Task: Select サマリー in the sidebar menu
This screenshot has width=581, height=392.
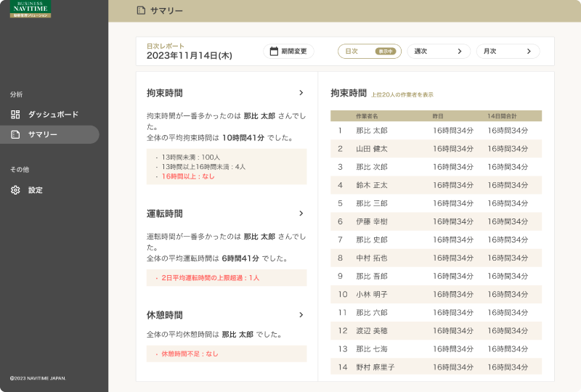Action: pos(49,134)
